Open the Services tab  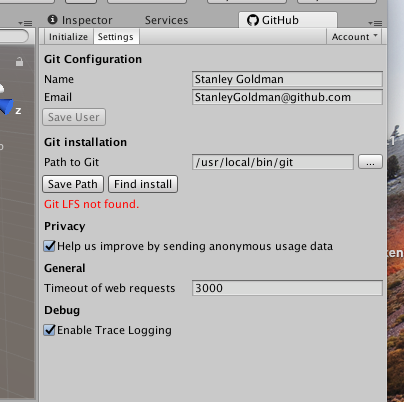(166, 20)
